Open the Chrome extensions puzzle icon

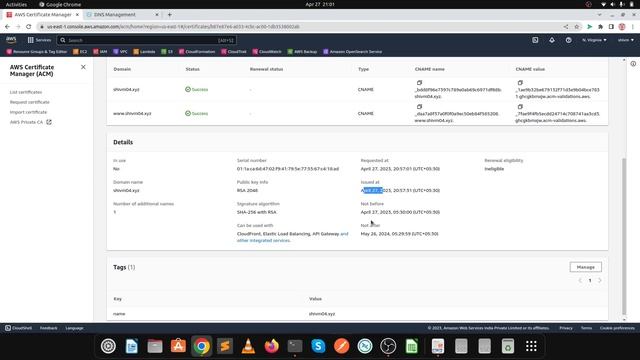[x=600, y=27]
